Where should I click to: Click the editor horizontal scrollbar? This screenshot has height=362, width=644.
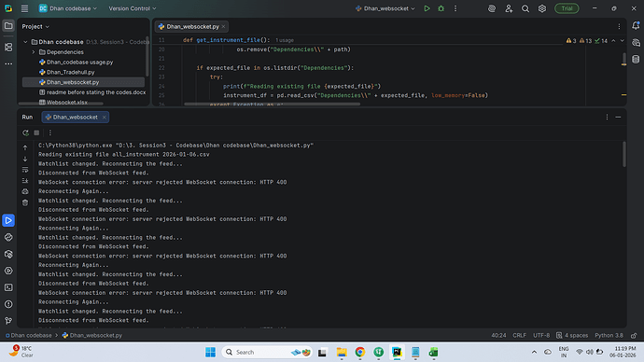pyautogui.click(x=272, y=104)
